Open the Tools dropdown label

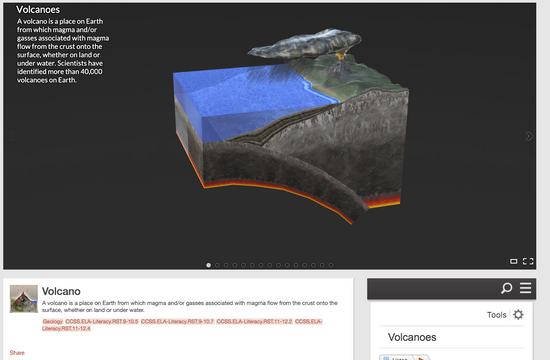pos(496,315)
